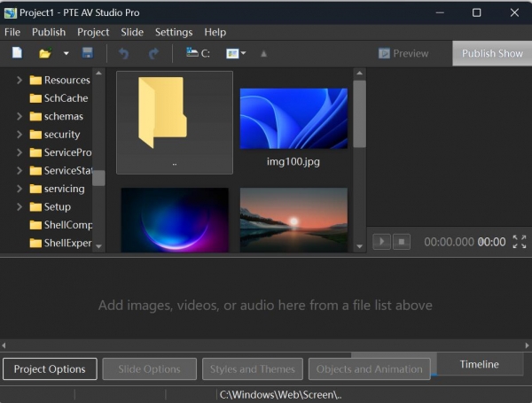This screenshot has width=532, height=403.
Task: Expand the security folder
Action: point(20,135)
